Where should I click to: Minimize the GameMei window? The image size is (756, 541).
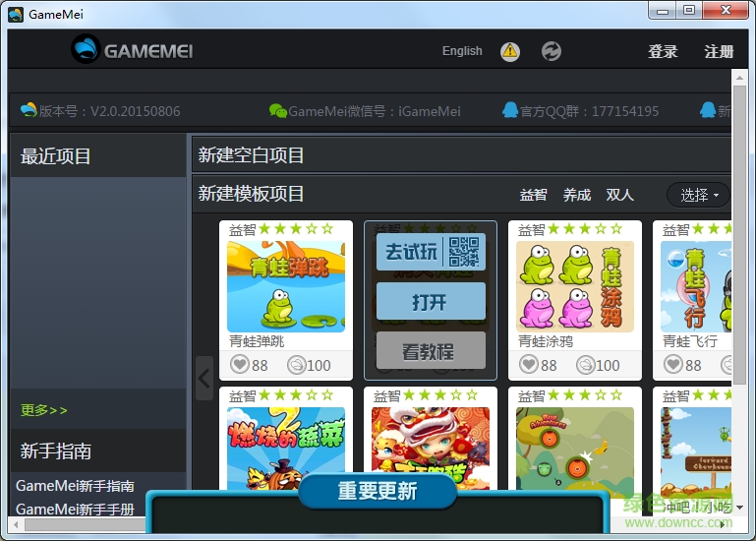[x=663, y=11]
